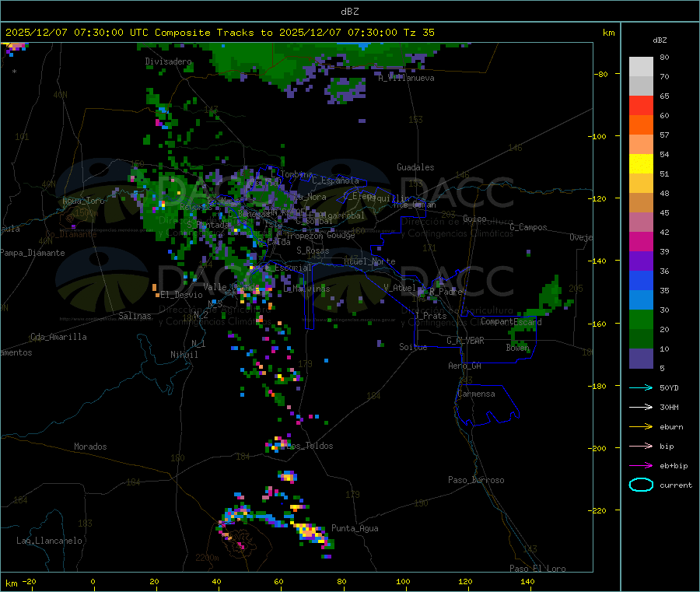Click the 'Salinas' map label

coord(135,316)
